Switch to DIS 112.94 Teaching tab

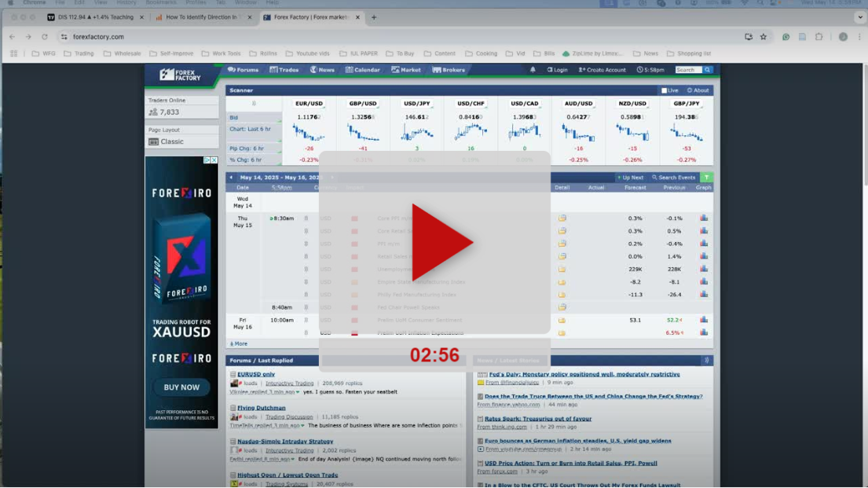click(x=96, y=17)
